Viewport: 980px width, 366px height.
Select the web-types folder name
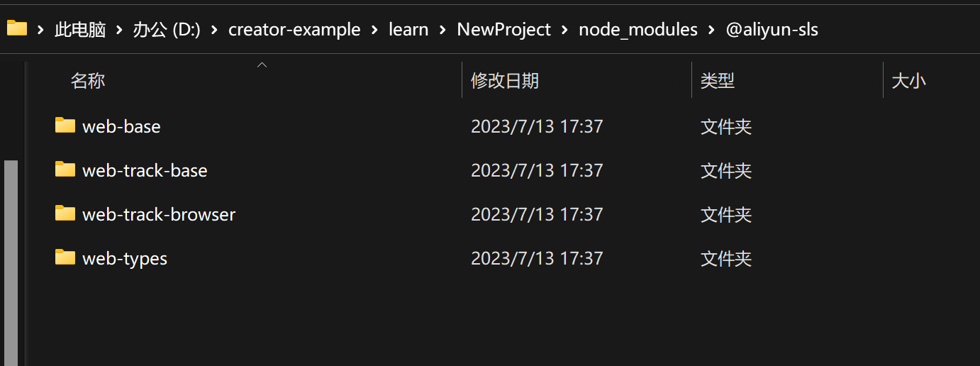click(125, 258)
